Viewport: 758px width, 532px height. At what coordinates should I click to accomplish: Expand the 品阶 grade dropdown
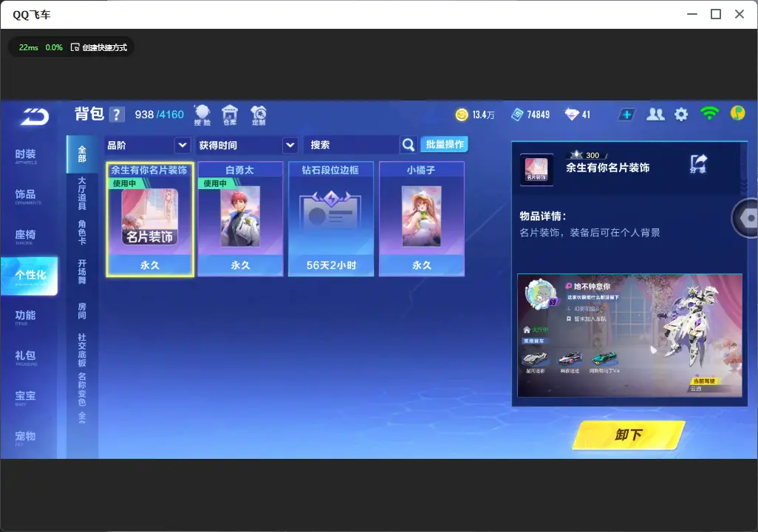click(147, 145)
